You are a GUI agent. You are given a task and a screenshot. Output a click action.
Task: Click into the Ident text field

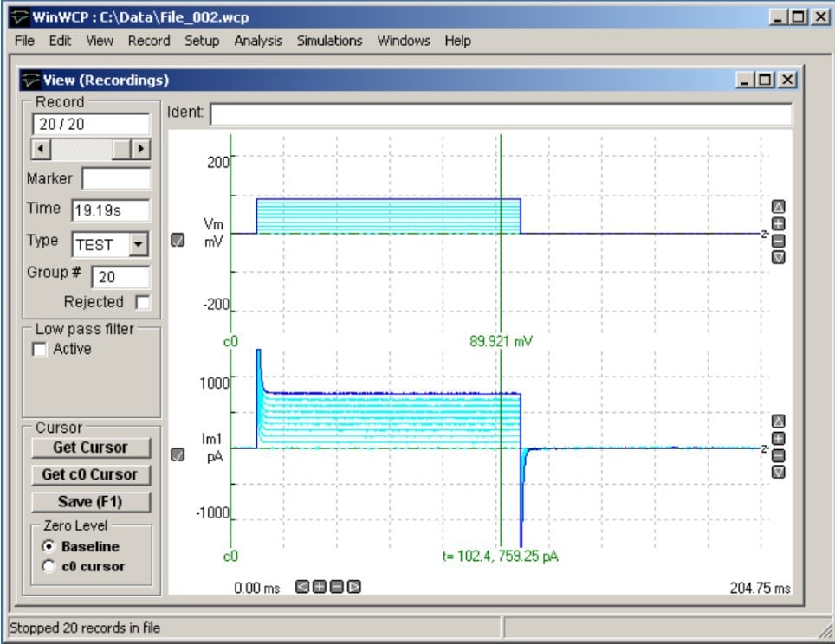[500, 114]
